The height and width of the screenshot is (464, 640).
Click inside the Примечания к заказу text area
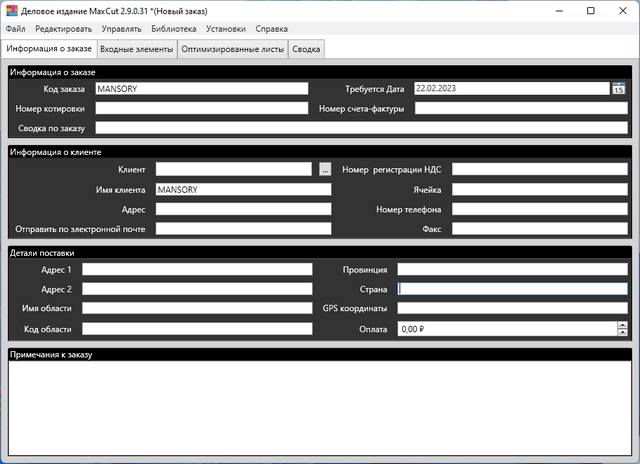[x=319, y=405]
